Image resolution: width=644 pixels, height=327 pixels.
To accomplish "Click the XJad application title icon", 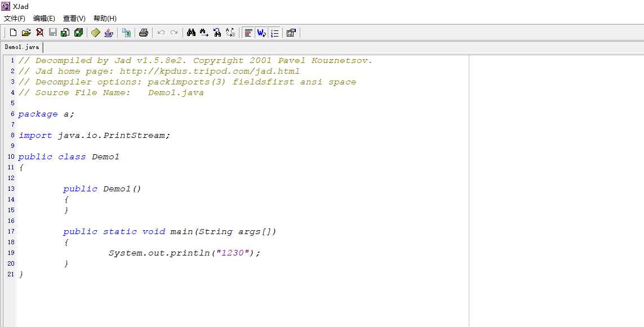I will point(5,6).
